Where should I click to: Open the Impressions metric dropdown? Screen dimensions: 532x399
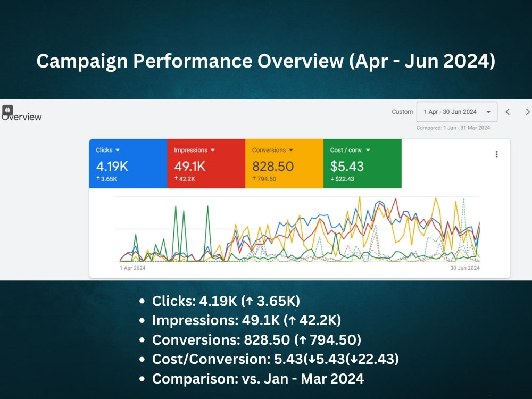pos(194,150)
